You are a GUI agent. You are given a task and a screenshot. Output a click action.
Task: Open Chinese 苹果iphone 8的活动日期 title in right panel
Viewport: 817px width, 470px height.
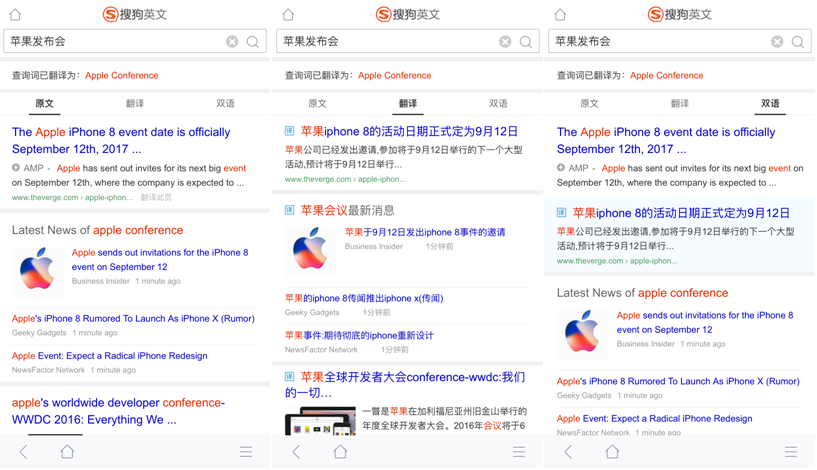coord(681,213)
